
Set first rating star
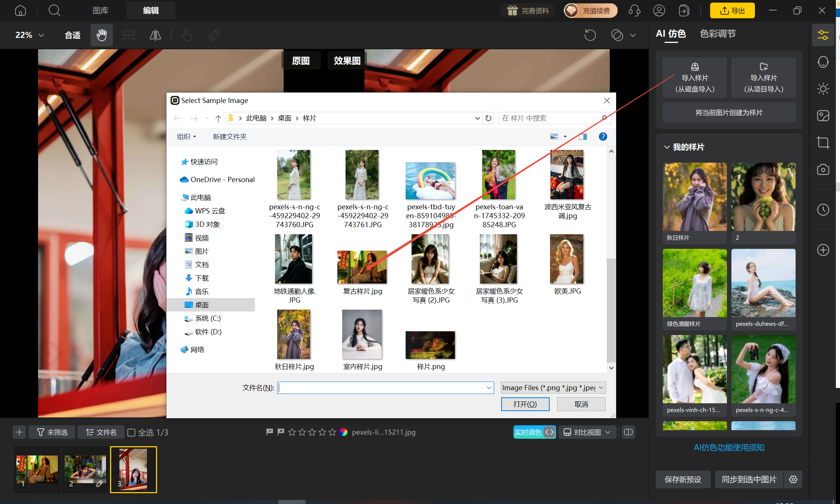click(292, 432)
